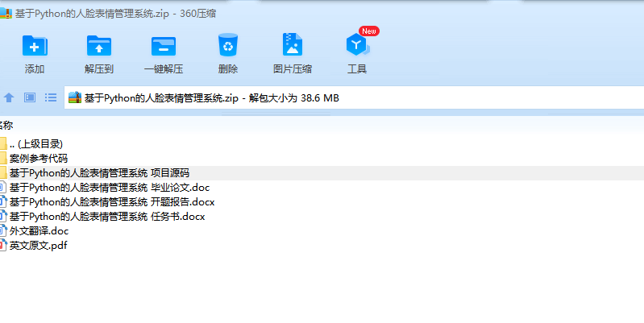Select the 项目源码 folder row

click(322, 173)
